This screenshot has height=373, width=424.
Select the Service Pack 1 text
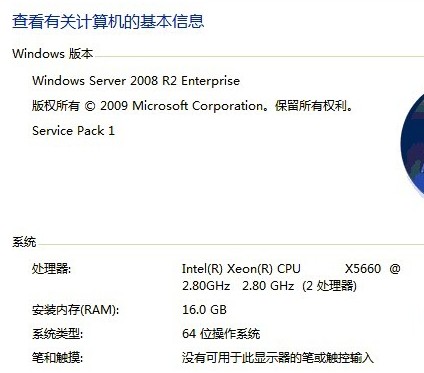click(73, 131)
